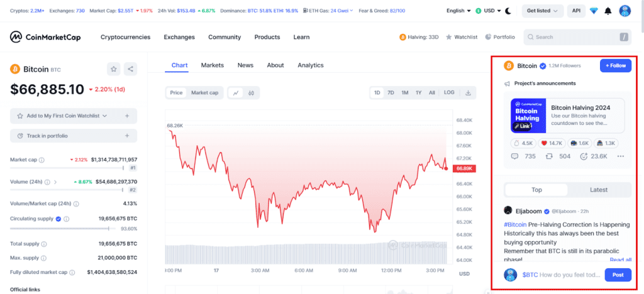Open the API button
Image resolution: width=644 pixels, height=294 pixels.
[x=576, y=11]
